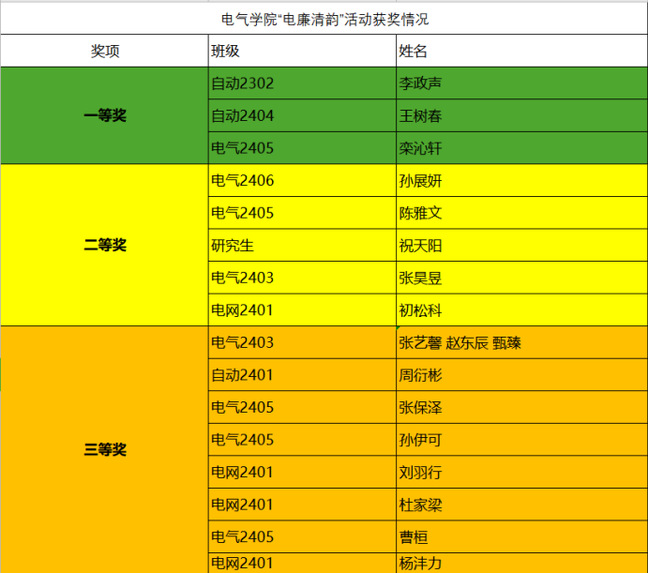The height and width of the screenshot is (573, 648).
Task: Click the cell containing 初松科
Action: point(520,310)
